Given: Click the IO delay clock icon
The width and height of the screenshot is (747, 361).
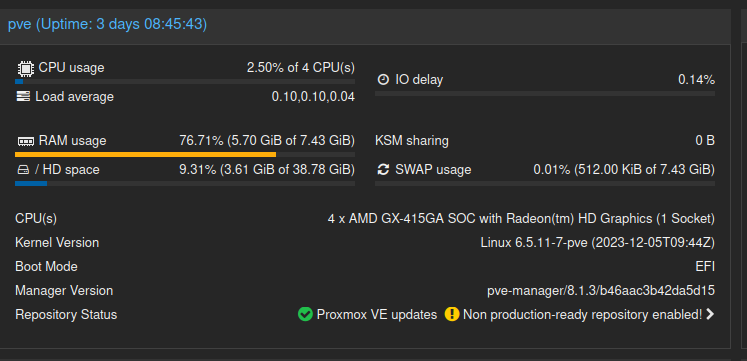Looking at the screenshot, I should (x=383, y=80).
